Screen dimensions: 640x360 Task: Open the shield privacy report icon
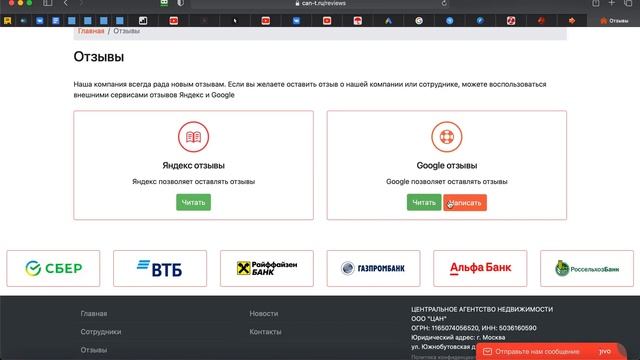180,3
